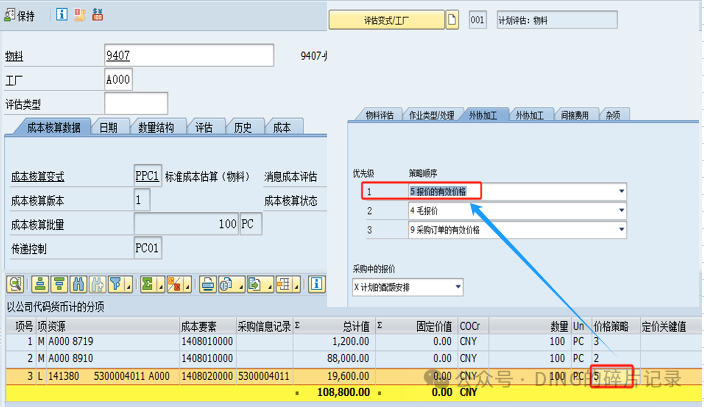Set filter with the funnel icon
This screenshot has width=704, height=407.
pyautogui.click(x=116, y=284)
